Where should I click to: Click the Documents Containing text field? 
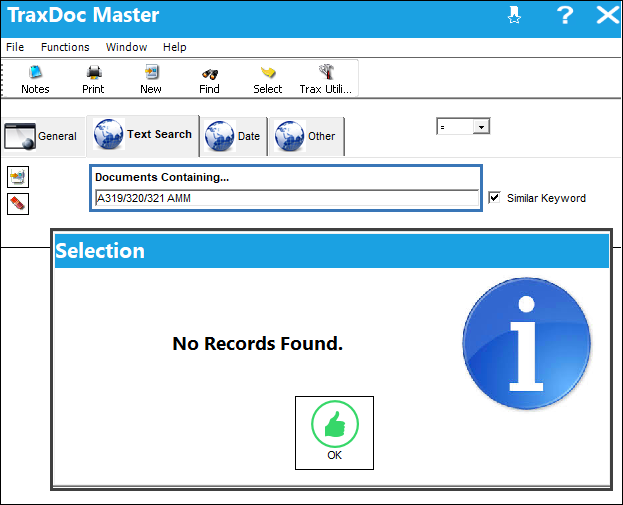point(287,198)
